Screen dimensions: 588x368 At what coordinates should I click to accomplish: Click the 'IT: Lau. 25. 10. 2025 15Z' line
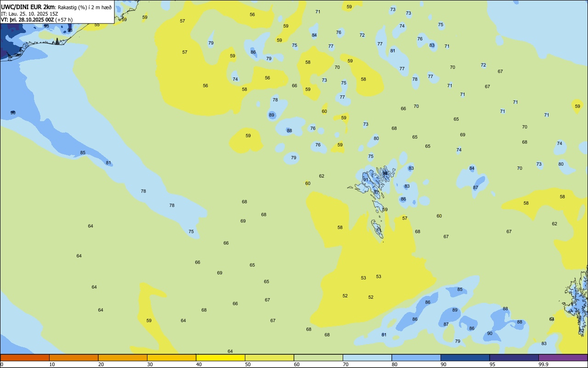[x=29, y=14]
